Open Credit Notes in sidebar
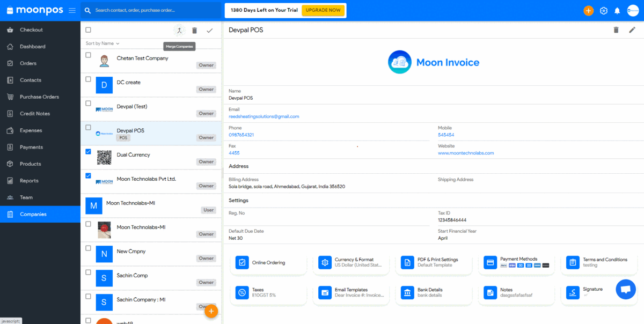Image resolution: width=644 pixels, height=324 pixels. 40,114
